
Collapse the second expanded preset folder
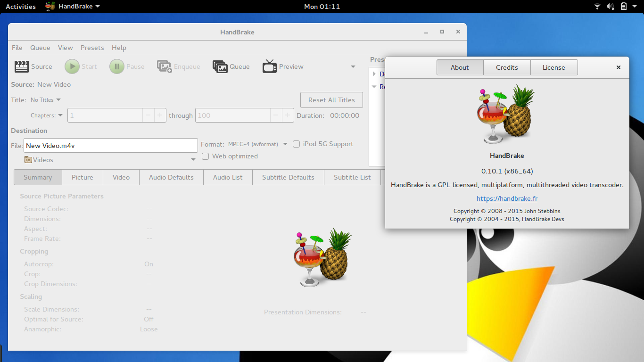pyautogui.click(x=374, y=87)
